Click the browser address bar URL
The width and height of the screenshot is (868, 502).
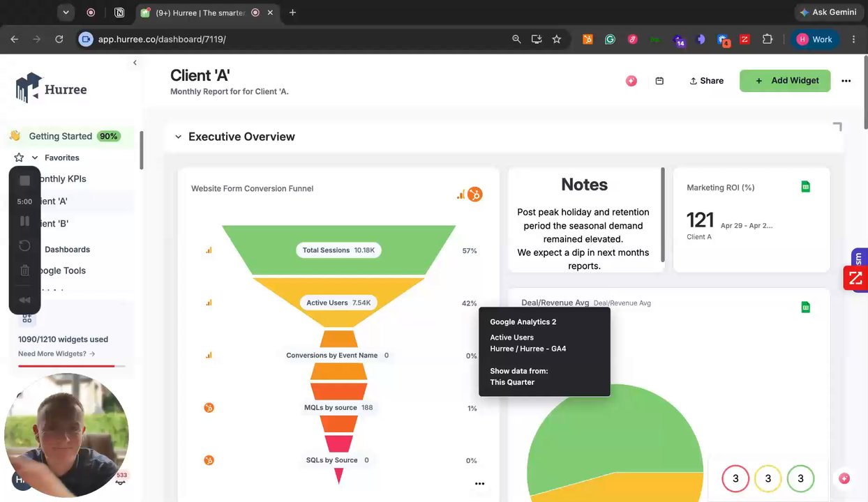pos(162,39)
